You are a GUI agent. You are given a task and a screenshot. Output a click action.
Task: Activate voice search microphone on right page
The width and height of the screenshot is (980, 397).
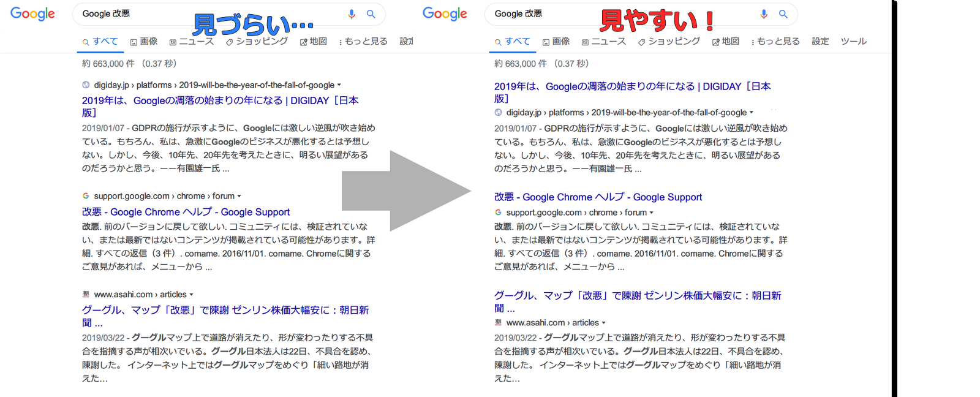pyautogui.click(x=764, y=13)
